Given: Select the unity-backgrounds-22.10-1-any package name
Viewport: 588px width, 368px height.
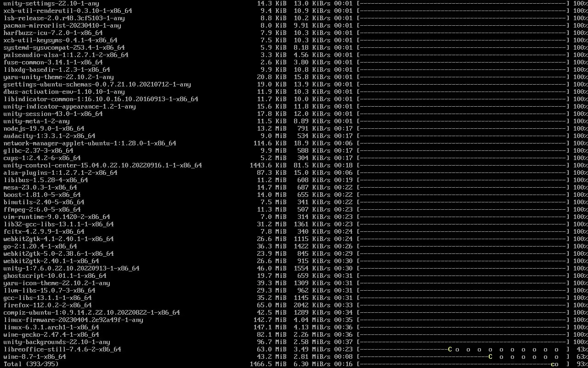Looking at the screenshot, I should click(57, 342).
